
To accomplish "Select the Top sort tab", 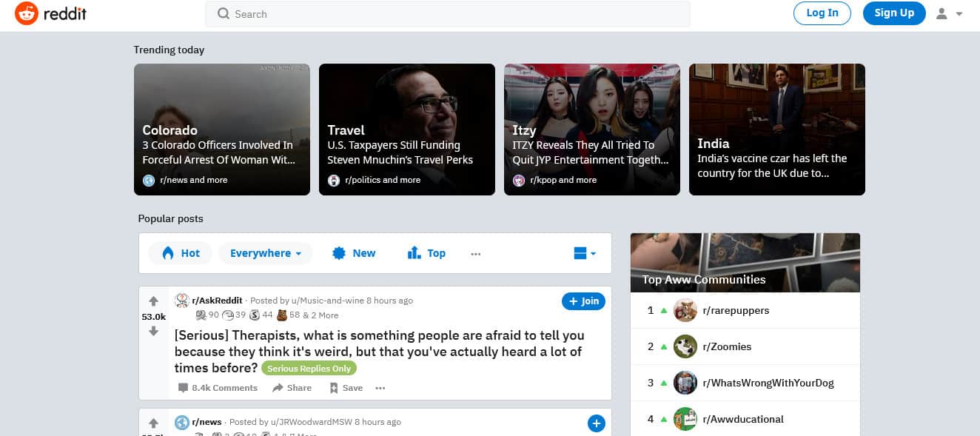I will coord(426,253).
